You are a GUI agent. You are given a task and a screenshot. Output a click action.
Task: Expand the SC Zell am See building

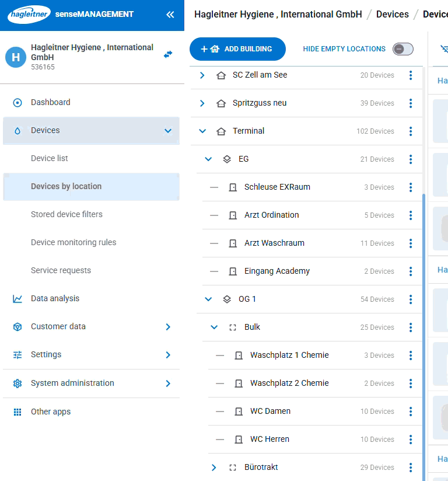[202, 75]
